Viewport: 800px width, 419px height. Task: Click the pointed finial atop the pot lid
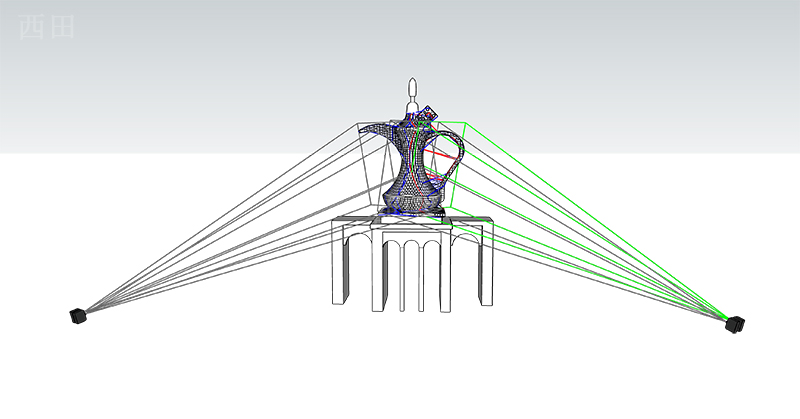tap(412, 90)
